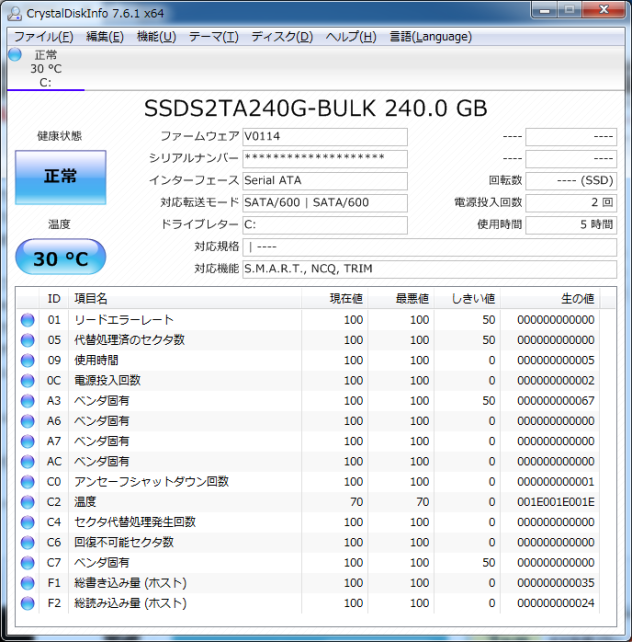Click raw value 000000000067
Image resolution: width=632 pixels, height=642 pixels.
pos(555,401)
